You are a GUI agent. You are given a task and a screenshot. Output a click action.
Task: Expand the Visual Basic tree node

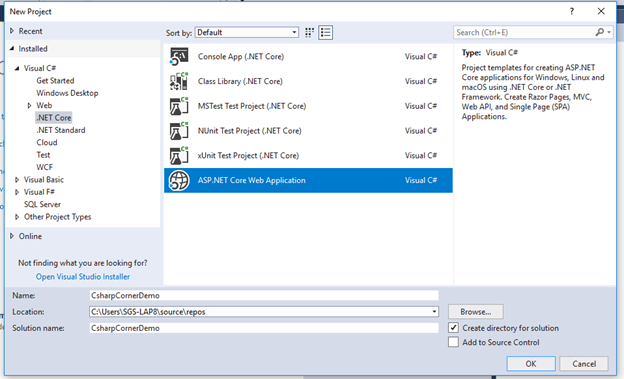(17, 180)
